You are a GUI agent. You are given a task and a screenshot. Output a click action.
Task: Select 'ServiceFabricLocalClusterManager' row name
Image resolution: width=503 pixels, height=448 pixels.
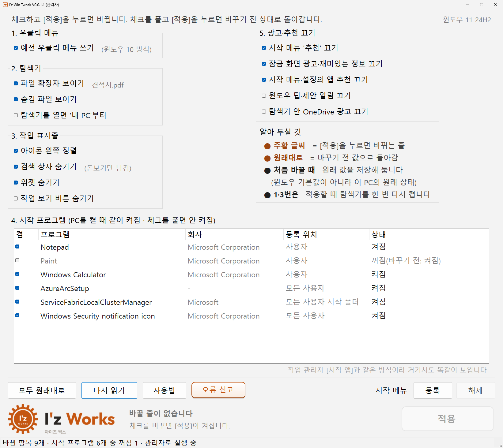point(96,302)
